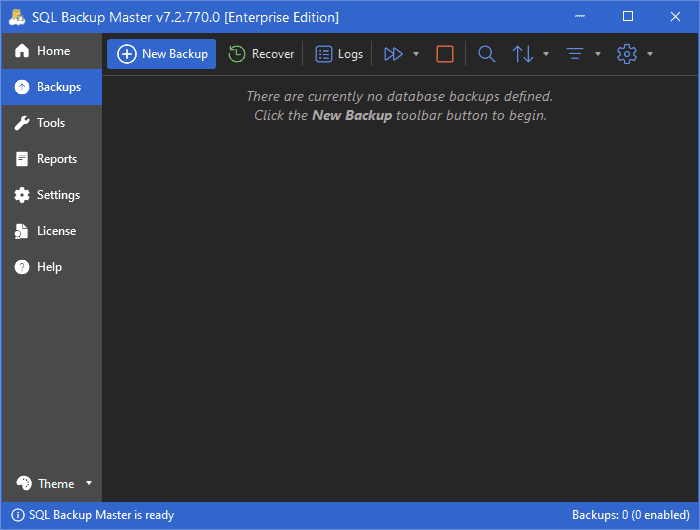Expand the toolbar gear dropdown arrow

click(650, 54)
